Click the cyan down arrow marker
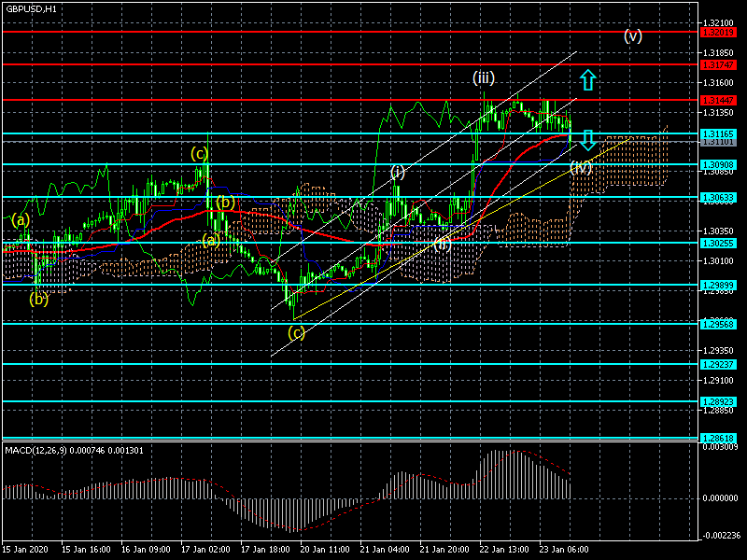 tap(588, 140)
